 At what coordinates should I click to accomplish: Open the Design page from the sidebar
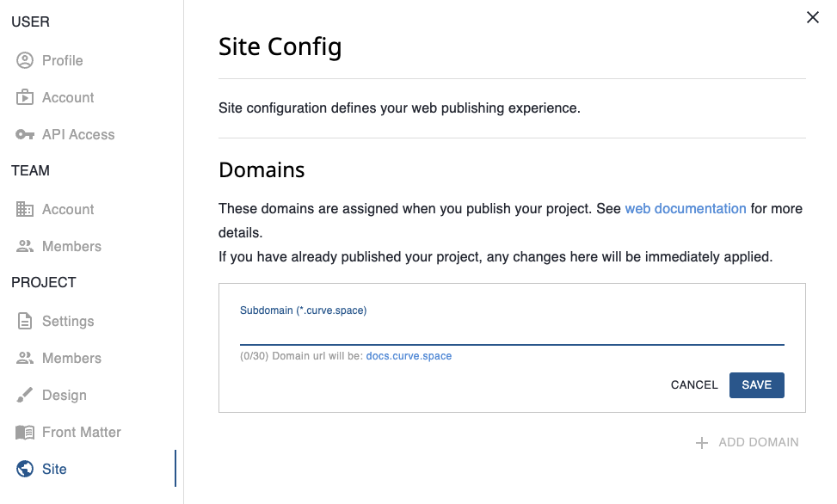(x=64, y=395)
